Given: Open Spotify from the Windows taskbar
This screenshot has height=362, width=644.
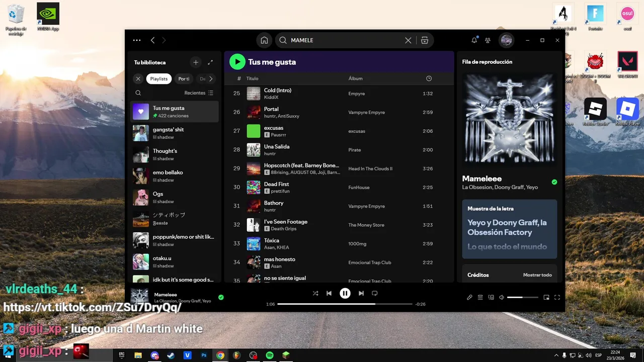Looking at the screenshot, I should tap(270, 355).
